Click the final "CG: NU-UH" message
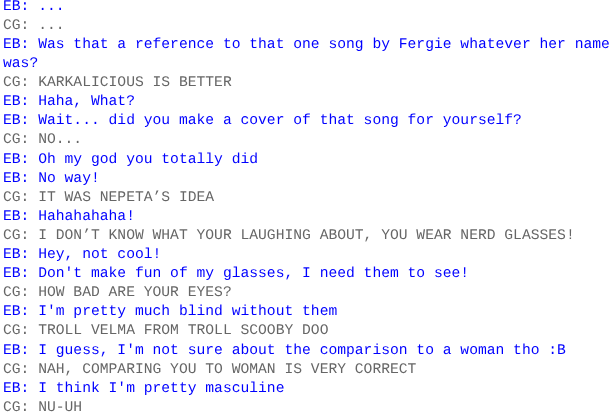 43,406
